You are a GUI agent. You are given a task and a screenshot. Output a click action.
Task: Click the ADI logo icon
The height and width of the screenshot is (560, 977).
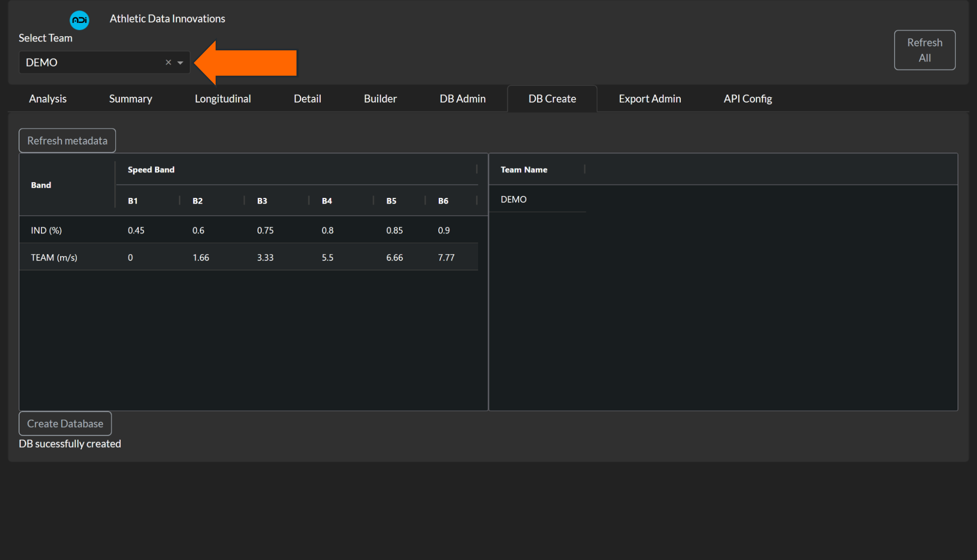pos(79,20)
